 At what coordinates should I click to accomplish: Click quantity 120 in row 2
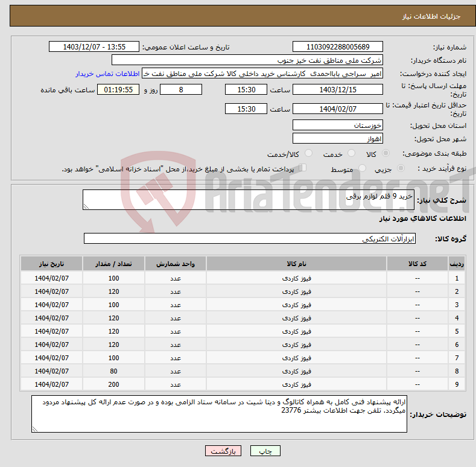pyautogui.click(x=113, y=291)
